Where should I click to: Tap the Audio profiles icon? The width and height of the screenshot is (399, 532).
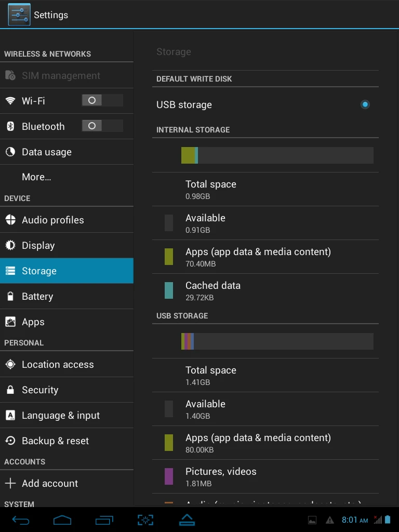tap(10, 220)
